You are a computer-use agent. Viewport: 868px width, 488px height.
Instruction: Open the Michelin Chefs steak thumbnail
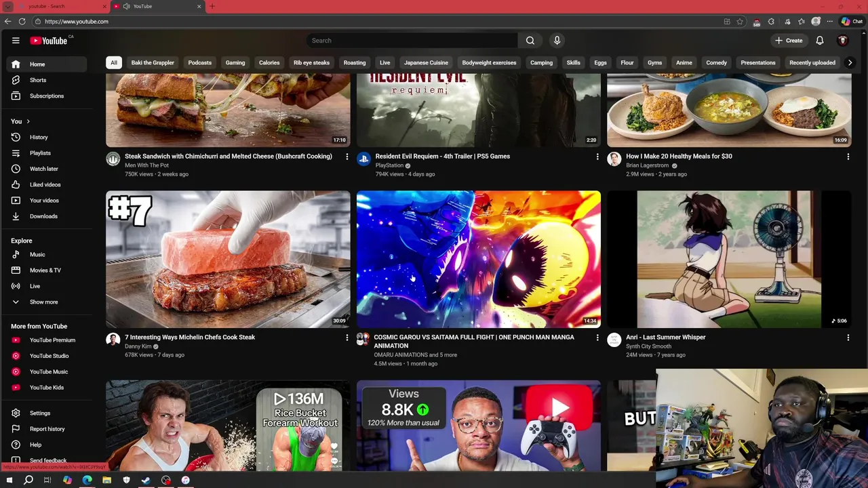[228, 259]
